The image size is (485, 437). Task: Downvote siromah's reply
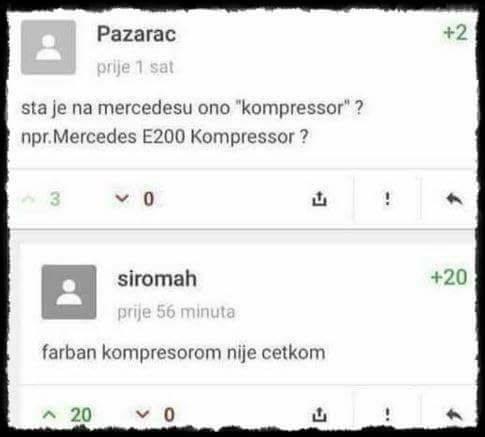[x=143, y=414]
